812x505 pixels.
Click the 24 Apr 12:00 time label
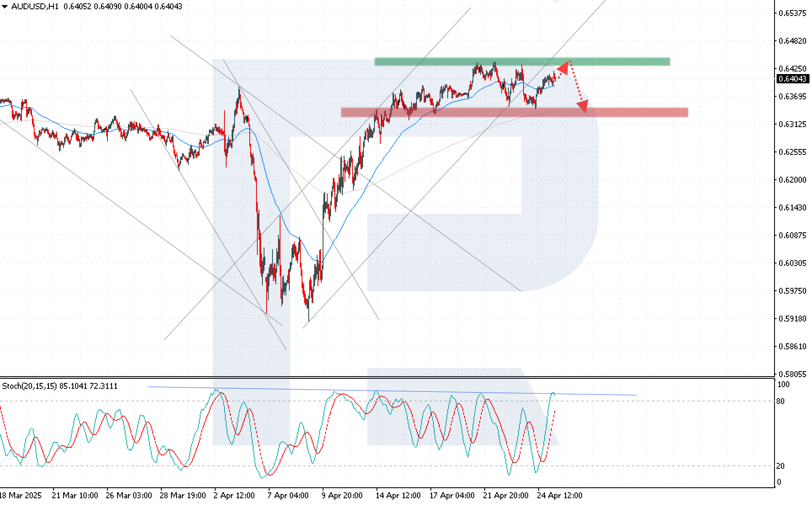click(559, 496)
